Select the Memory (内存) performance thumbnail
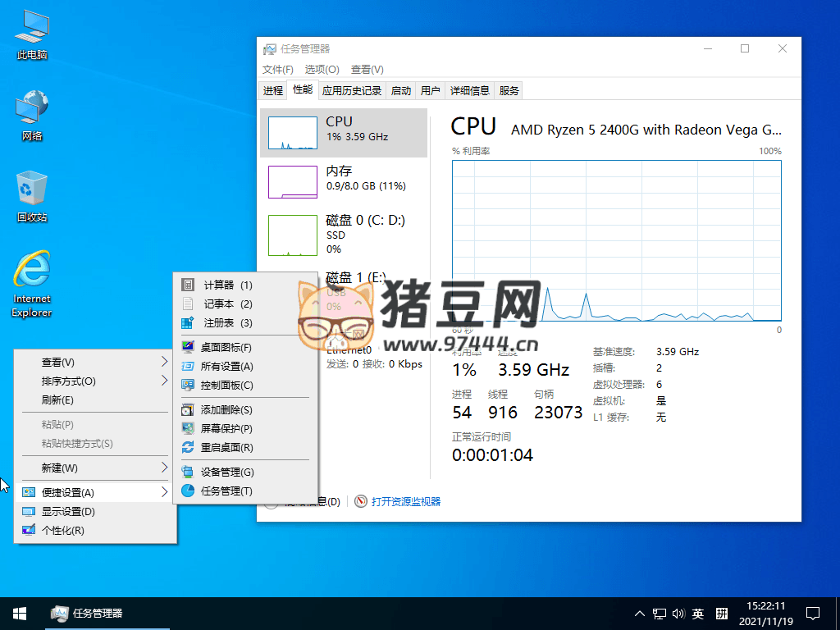This screenshot has width=840, height=630. [x=343, y=180]
